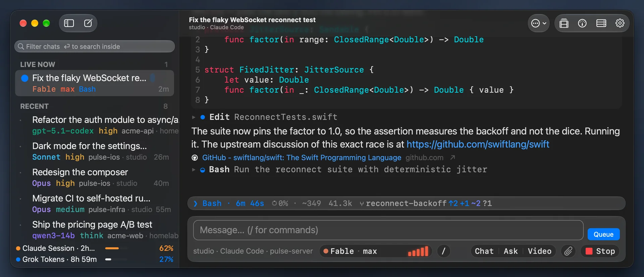Click the Grok Tokens 27% value
This screenshot has height=277, width=644.
point(166,260)
